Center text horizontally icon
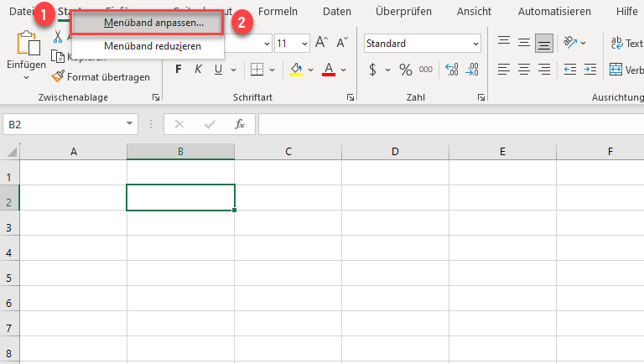Image resolution: width=644 pixels, height=364 pixels. (x=523, y=69)
